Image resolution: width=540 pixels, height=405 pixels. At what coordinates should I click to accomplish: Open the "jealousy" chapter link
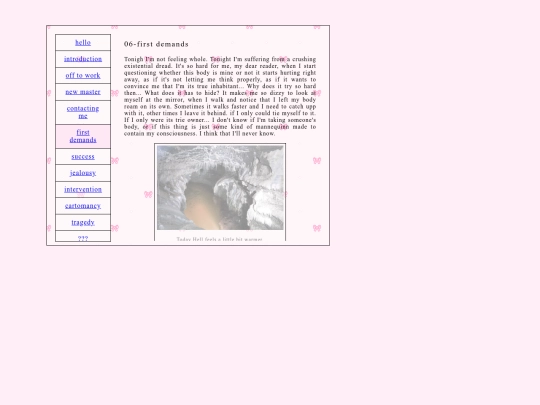tap(83, 173)
